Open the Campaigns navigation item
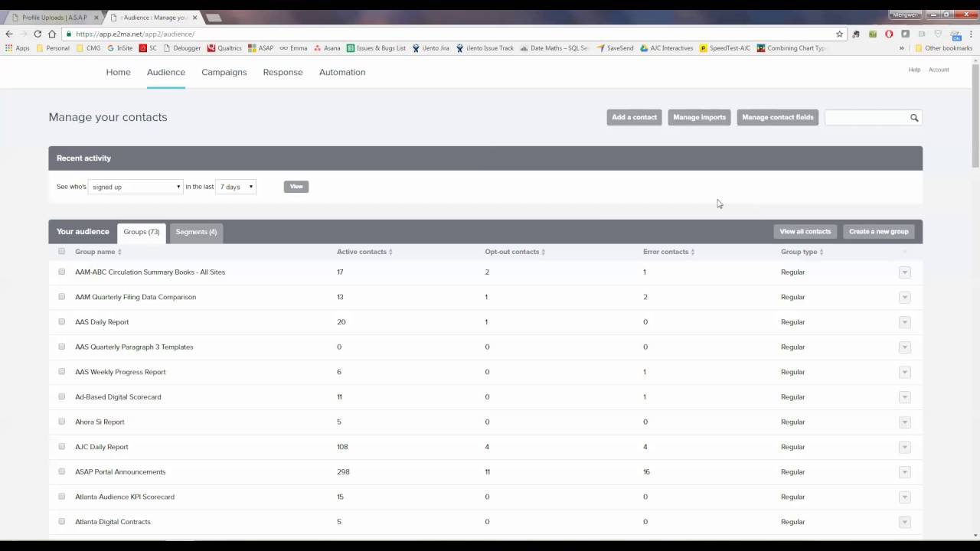This screenshot has height=551, width=980. click(224, 72)
